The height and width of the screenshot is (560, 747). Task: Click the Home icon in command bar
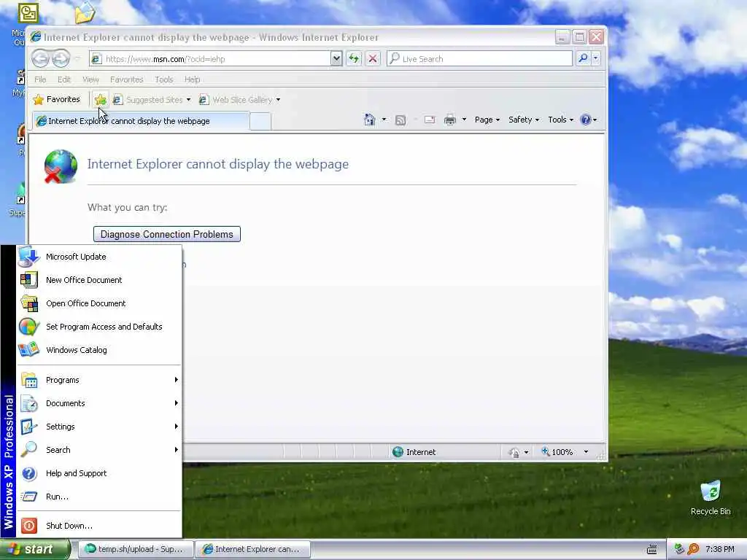point(369,120)
